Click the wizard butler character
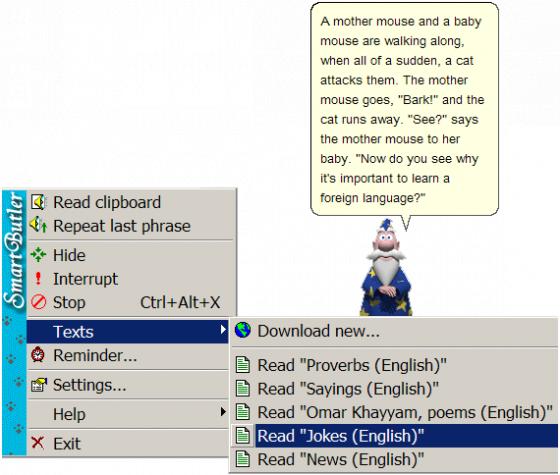 [386, 268]
